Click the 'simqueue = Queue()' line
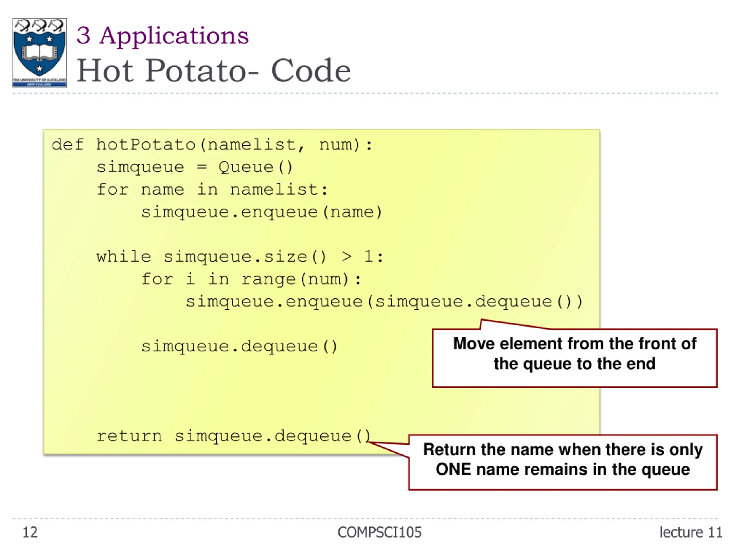 coord(195,167)
